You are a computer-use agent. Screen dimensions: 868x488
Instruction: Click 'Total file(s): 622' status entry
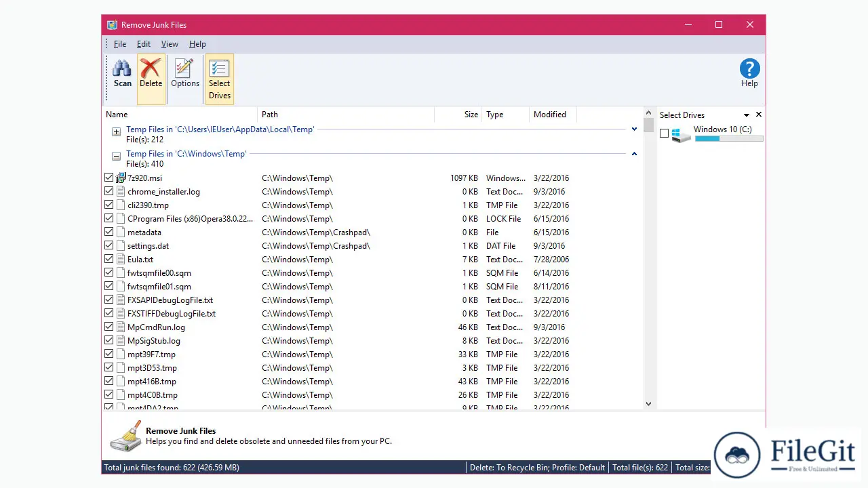(x=640, y=468)
